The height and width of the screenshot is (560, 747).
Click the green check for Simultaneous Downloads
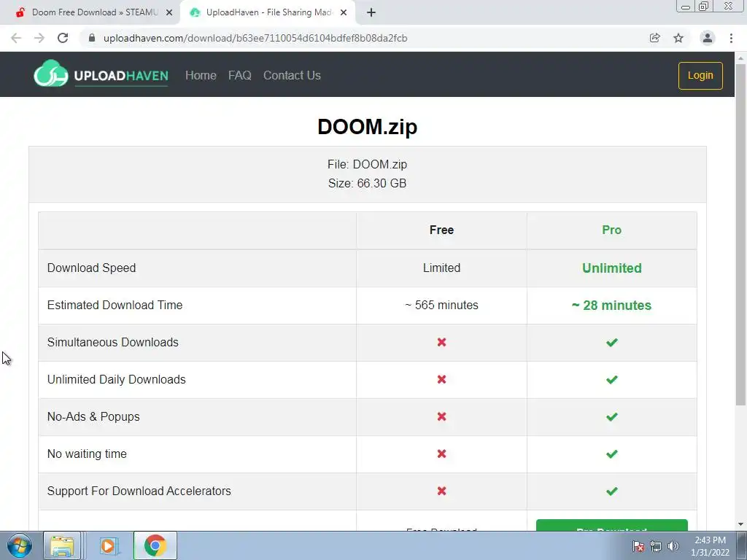(x=612, y=343)
